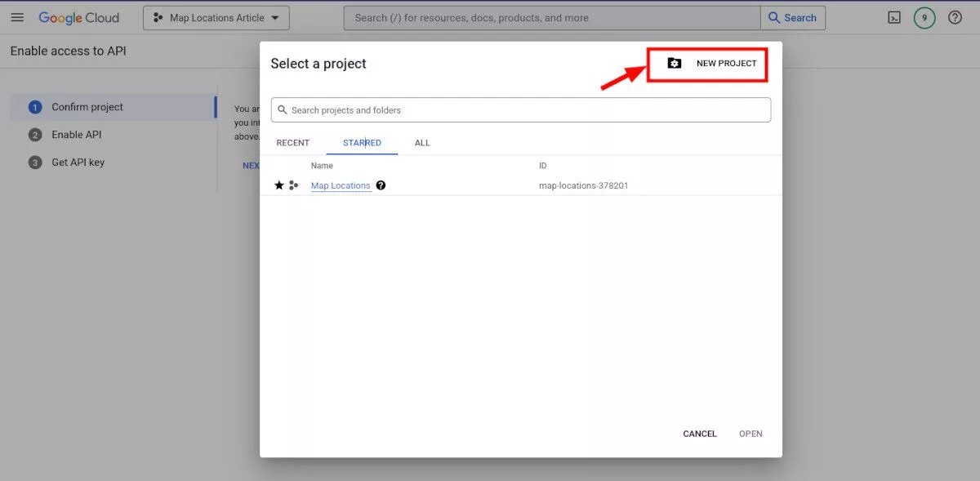Click the help icon next to Map Locations

point(381,185)
